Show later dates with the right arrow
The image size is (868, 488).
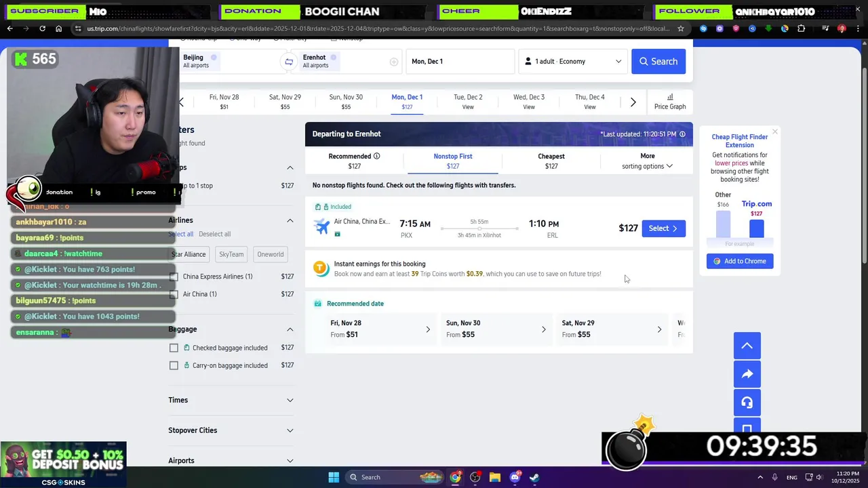tap(633, 102)
